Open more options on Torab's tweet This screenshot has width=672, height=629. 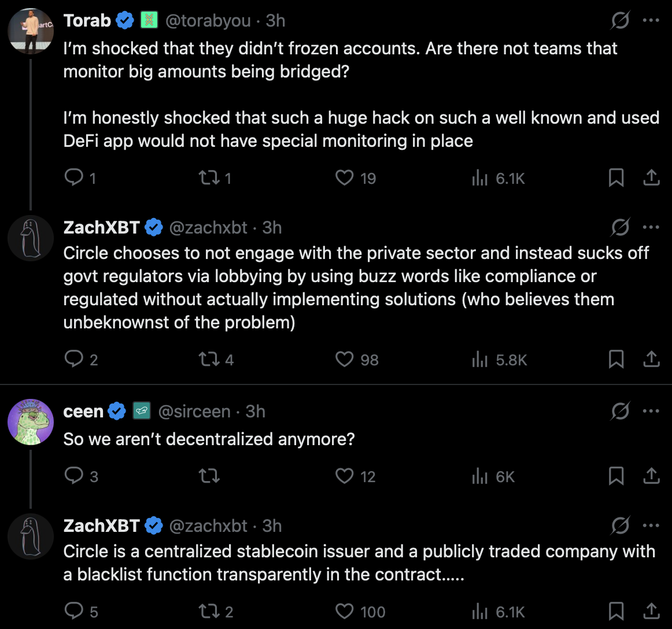click(x=651, y=20)
